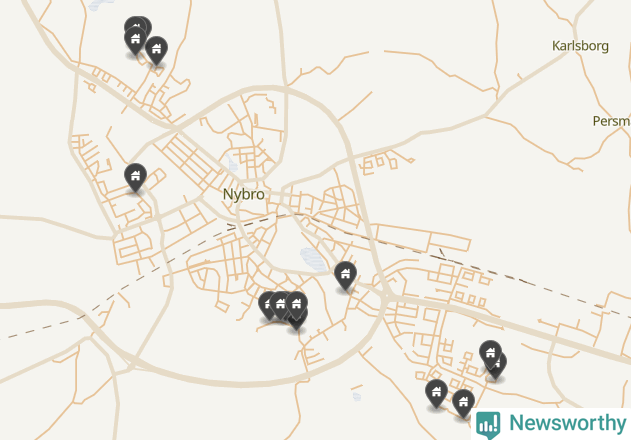Open the upper house marker in the southeast pair
This screenshot has width=631, height=440.
pyautogui.click(x=490, y=354)
